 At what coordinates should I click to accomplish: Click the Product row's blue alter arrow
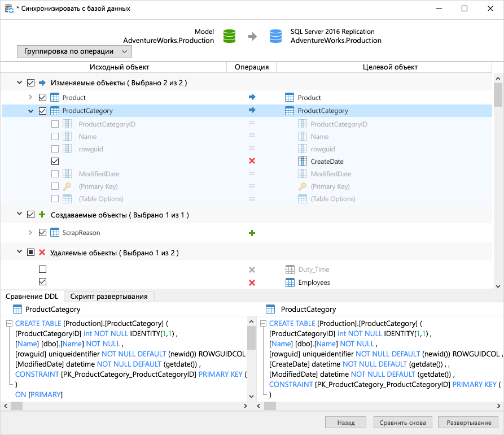click(252, 97)
